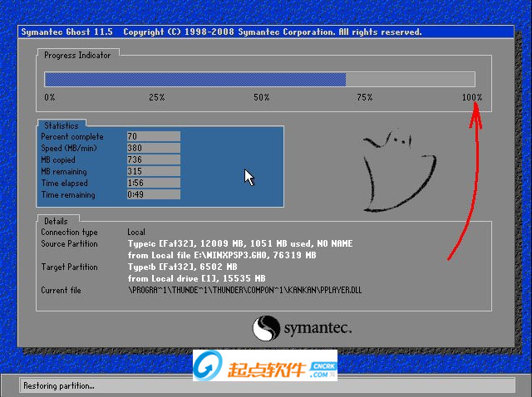Click the Source Partition label
Image resolution: width=532 pixels, height=397 pixels.
[x=69, y=243]
